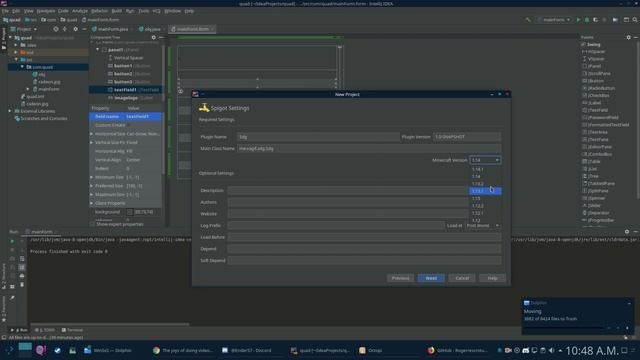The image size is (640, 360).
Task: Click the Main Class Name field
Action: tap(369, 149)
